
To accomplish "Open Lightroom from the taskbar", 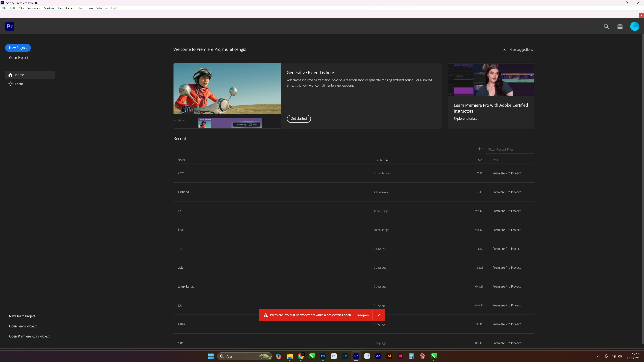I will [345, 356].
